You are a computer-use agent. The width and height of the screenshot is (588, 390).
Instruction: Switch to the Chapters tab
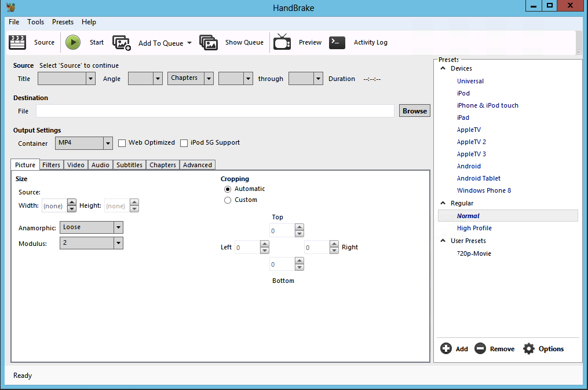[x=163, y=165]
